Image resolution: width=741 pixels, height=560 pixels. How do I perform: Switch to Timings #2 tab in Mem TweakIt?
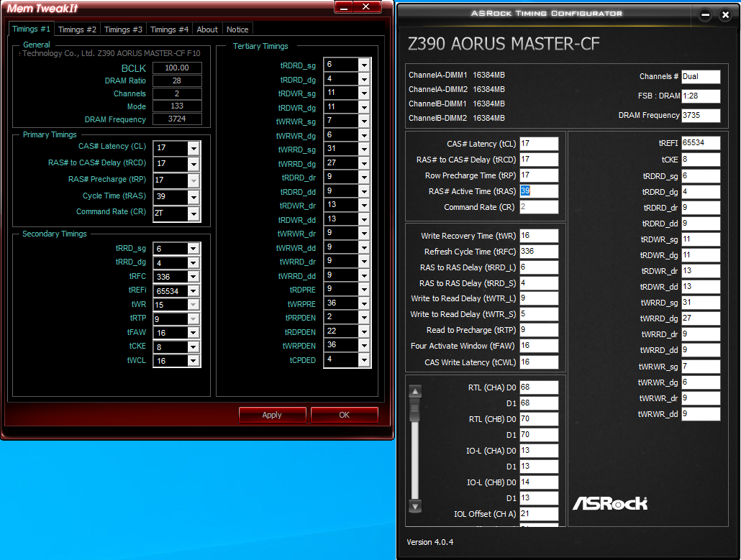click(x=77, y=29)
